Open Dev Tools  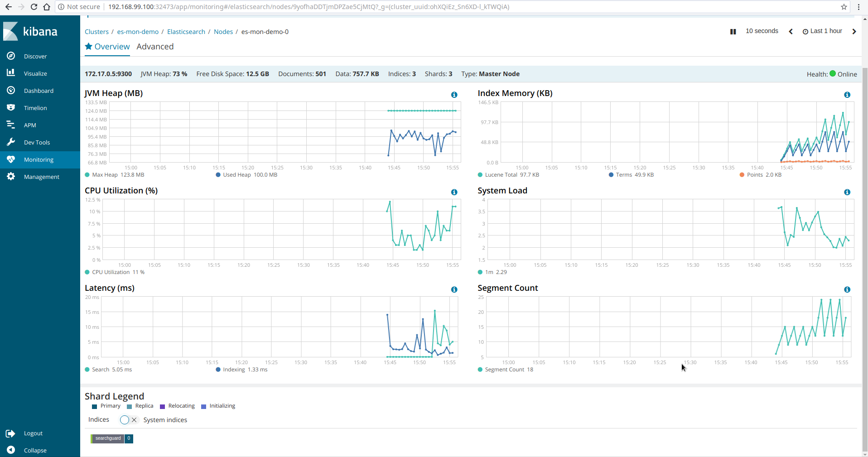click(37, 142)
